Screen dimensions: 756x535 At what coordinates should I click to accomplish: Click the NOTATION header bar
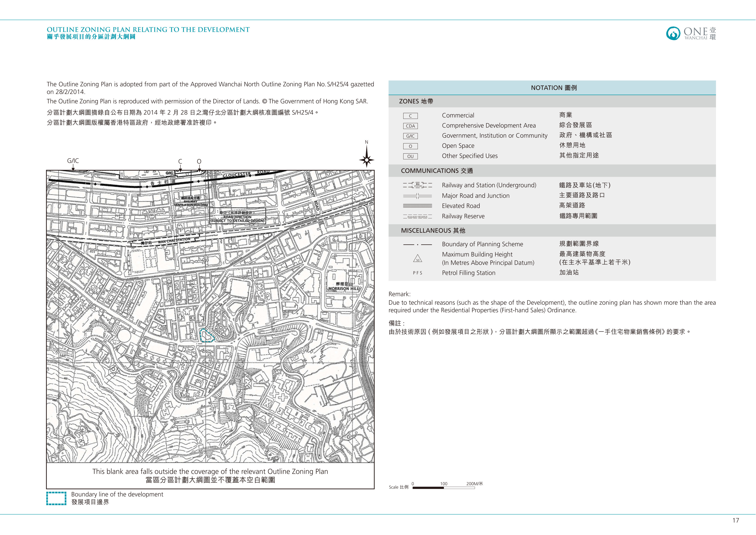pos(552,88)
